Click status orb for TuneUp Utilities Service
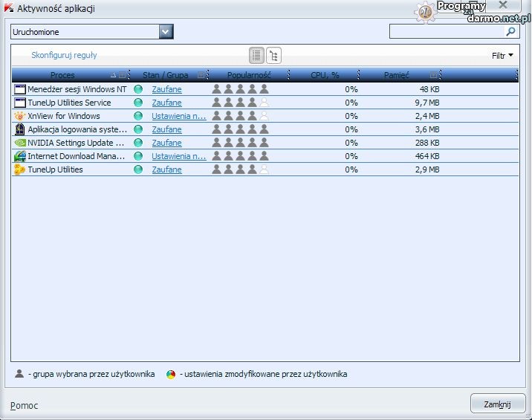Image resolution: width=532 pixels, height=420 pixels. click(x=138, y=103)
